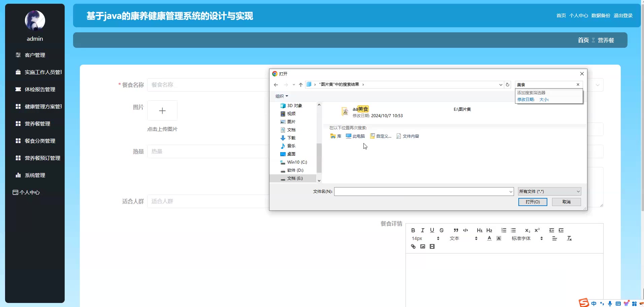Search again in 文件内容
The height and width of the screenshot is (307, 644).
408,136
